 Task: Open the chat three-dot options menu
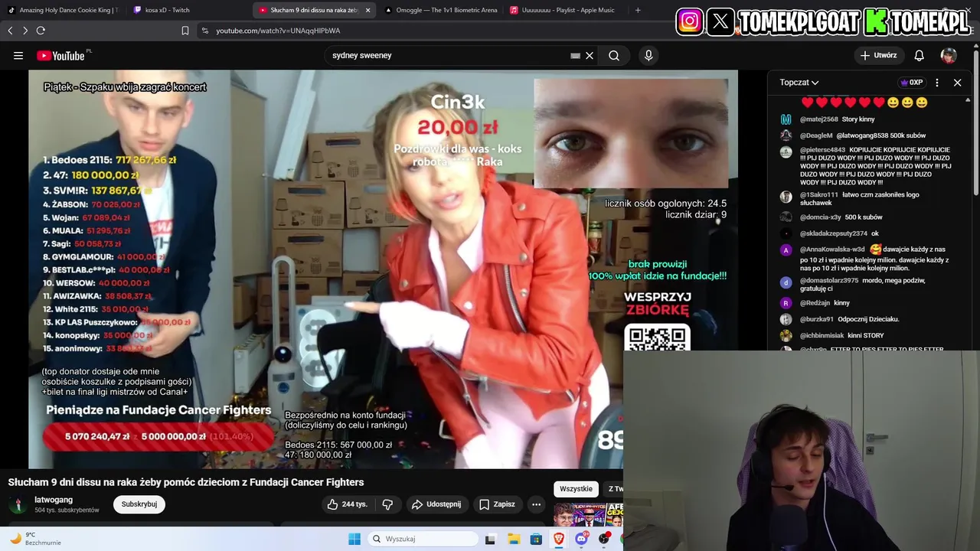[x=937, y=83]
